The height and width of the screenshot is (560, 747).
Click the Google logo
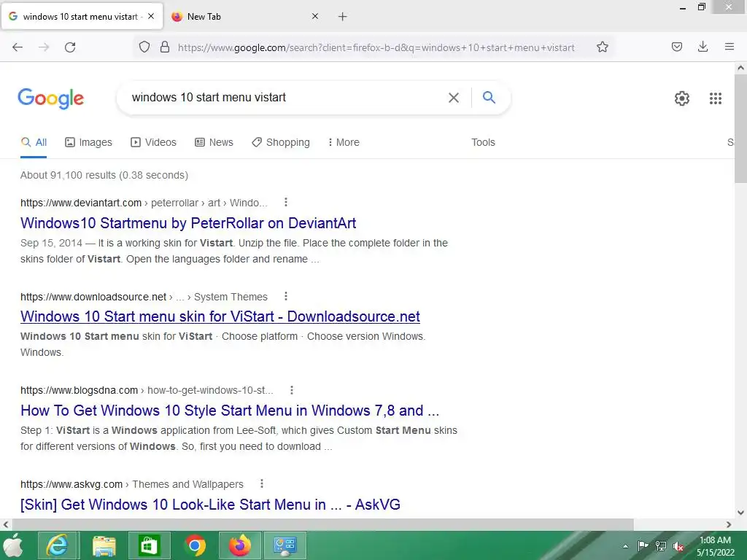pyautogui.click(x=51, y=98)
